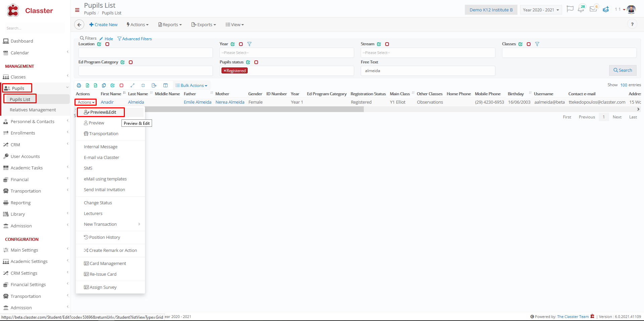Choose Transportation from row menu
This screenshot has width=644, height=321.
click(x=110, y=134)
